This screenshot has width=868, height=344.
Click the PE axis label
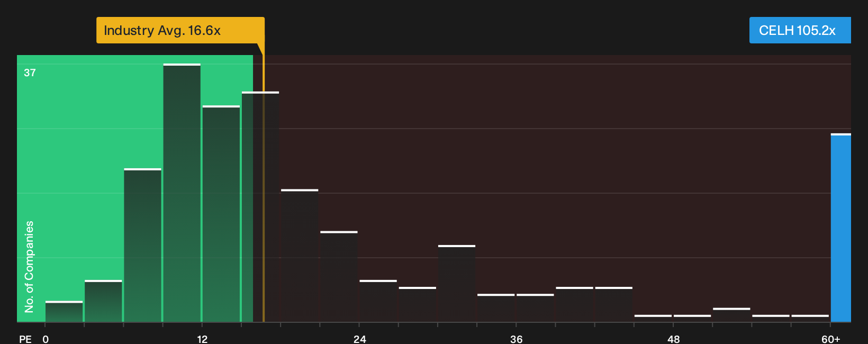[25, 339]
